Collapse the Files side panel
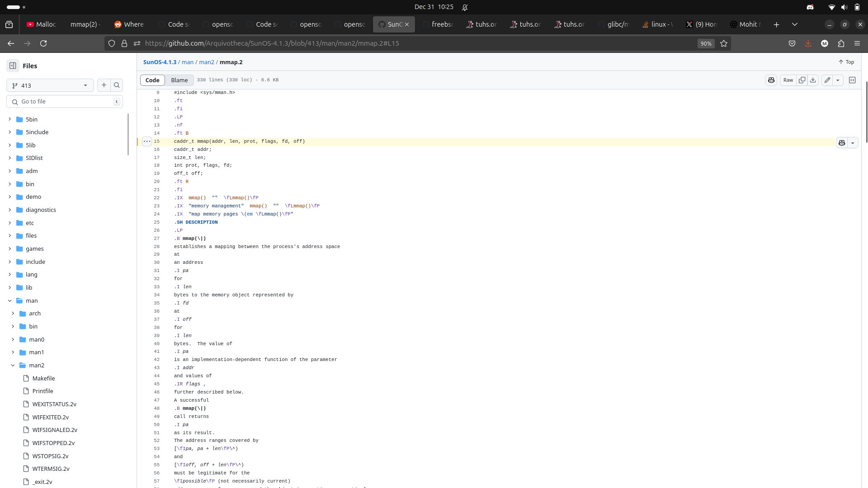 click(x=13, y=66)
